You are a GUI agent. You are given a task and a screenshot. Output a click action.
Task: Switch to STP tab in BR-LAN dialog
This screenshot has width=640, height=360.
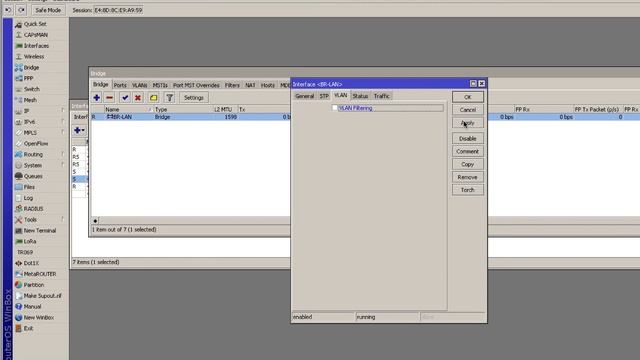(x=324, y=96)
